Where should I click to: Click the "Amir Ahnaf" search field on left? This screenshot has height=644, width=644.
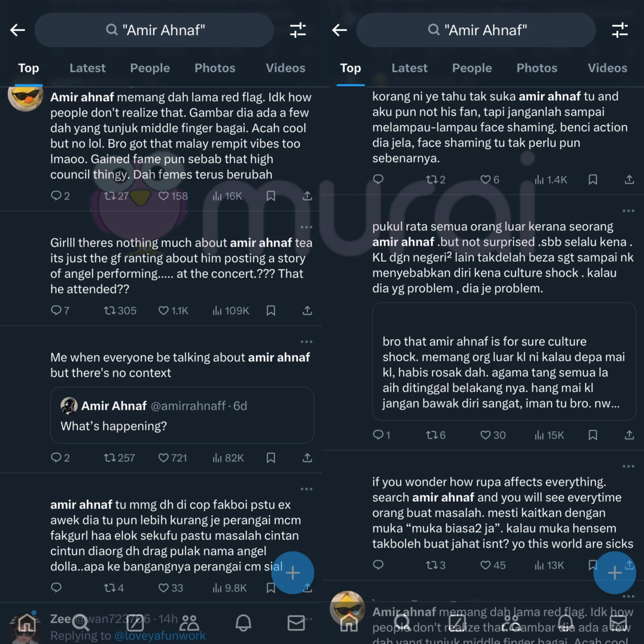pyautogui.click(x=154, y=30)
